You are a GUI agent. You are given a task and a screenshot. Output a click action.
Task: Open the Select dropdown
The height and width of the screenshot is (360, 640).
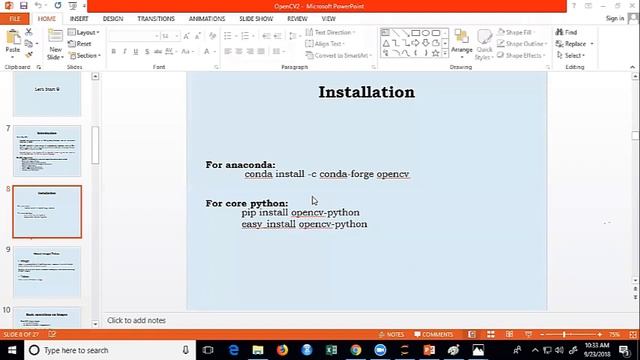(571, 55)
